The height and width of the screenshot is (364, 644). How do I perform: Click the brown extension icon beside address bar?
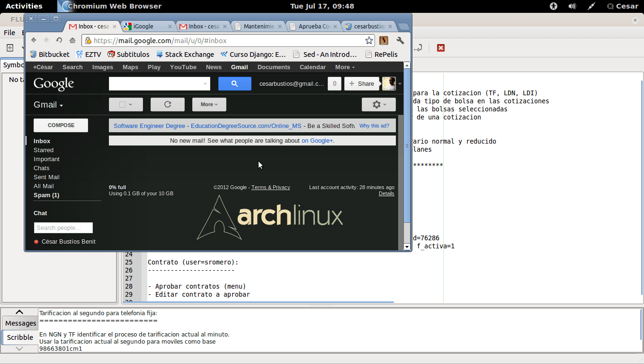pyautogui.click(x=384, y=41)
